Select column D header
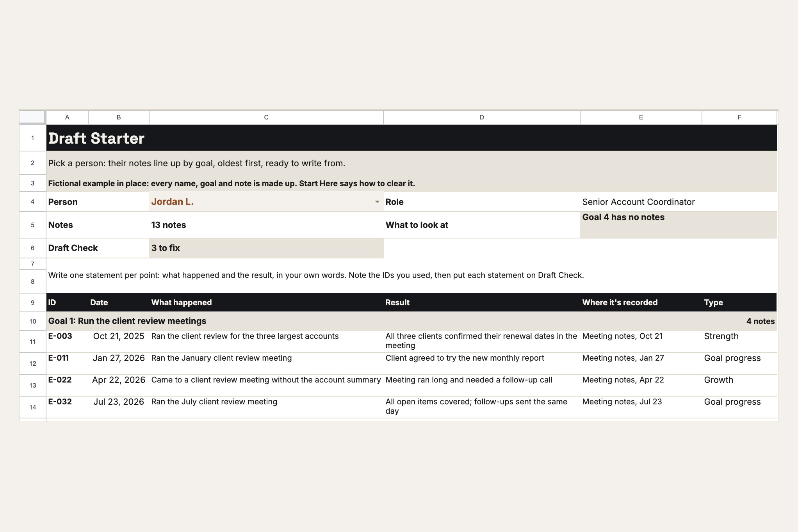 482,117
